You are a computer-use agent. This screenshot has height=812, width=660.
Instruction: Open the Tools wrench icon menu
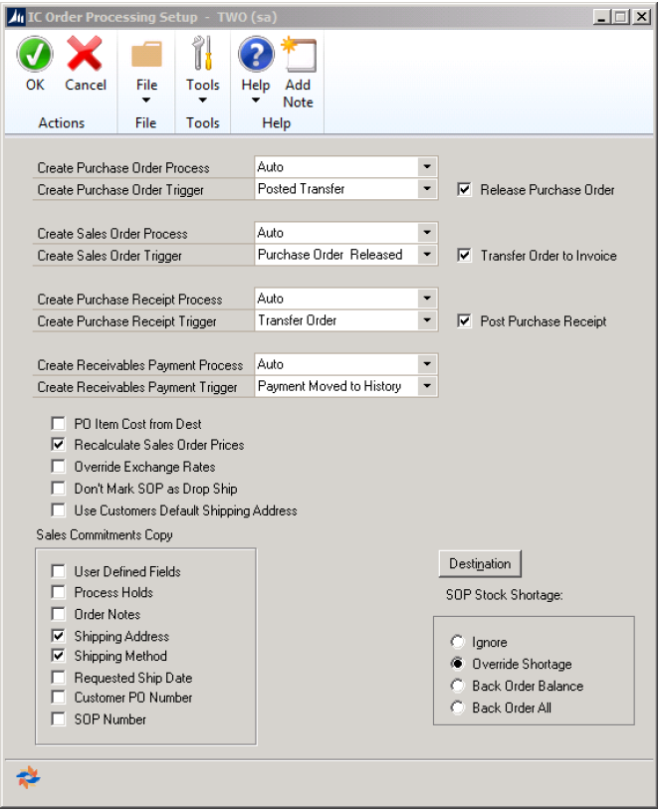coord(202,54)
